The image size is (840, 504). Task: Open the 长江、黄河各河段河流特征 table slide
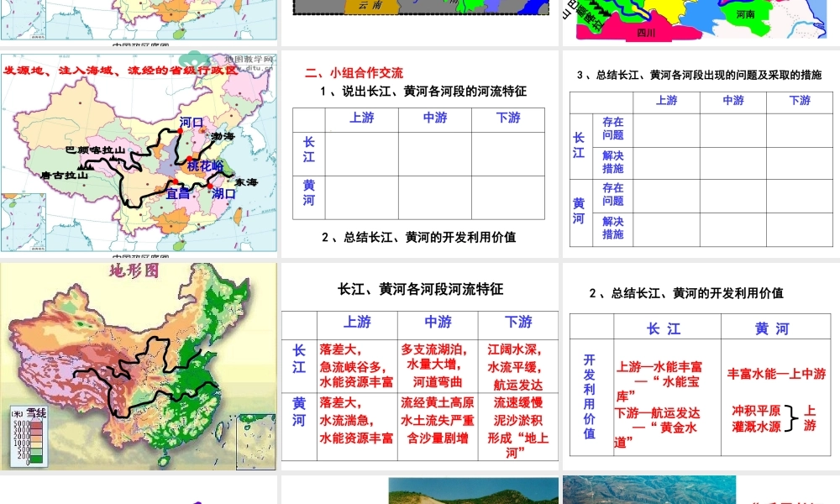pyautogui.click(x=419, y=366)
